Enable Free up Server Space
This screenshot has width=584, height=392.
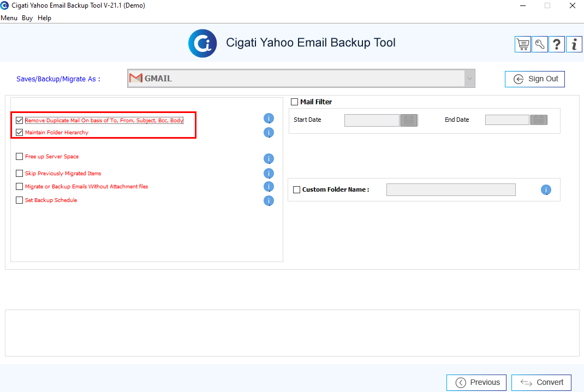click(19, 157)
